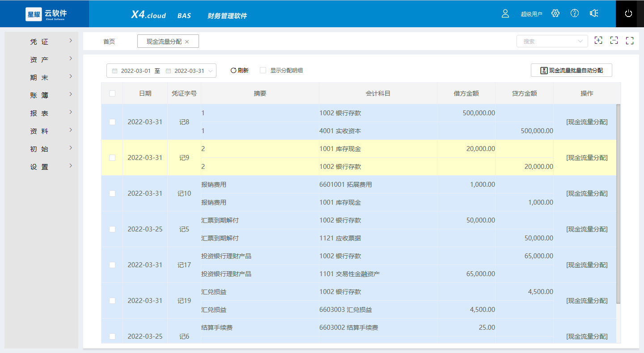Open help via question mark icon

pyautogui.click(x=575, y=13)
